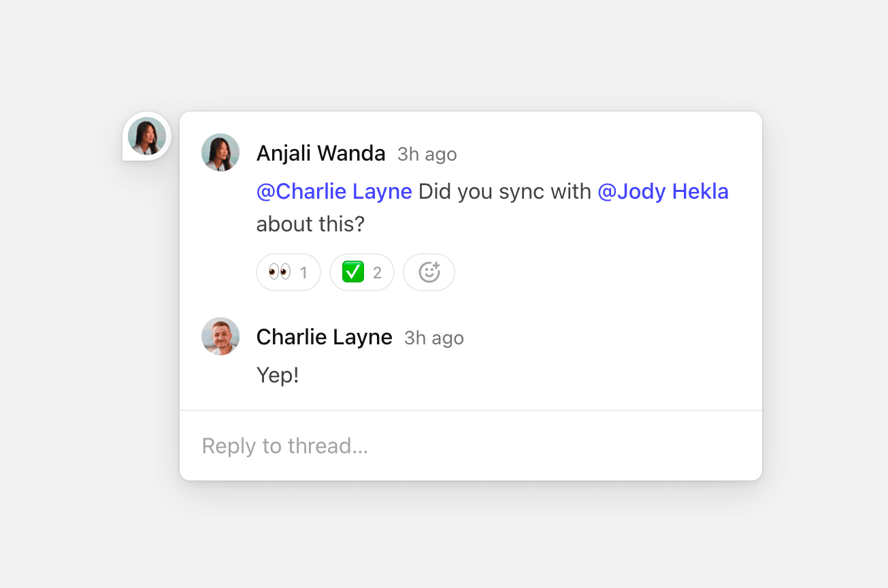This screenshot has height=588, width=888.
Task: Click the comment pin avatar outside the thread
Action: tap(147, 136)
